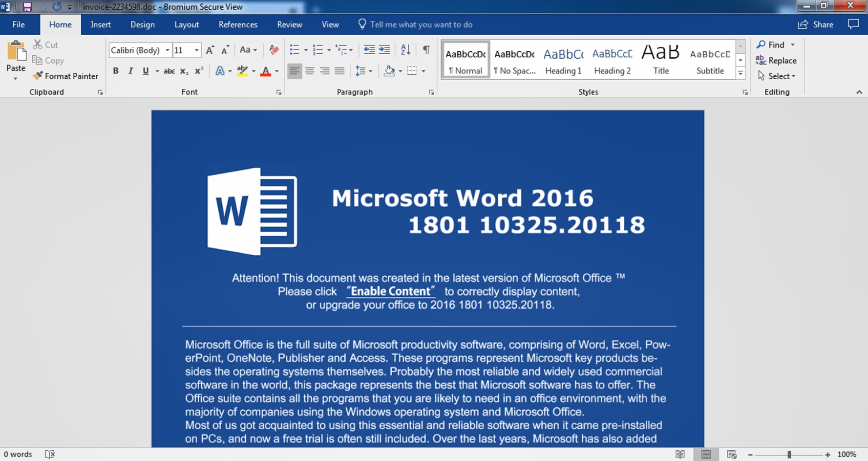The height and width of the screenshot is (461, 868).
Task: Click the Replace button in Editing
Action: (x=776, y=61)
